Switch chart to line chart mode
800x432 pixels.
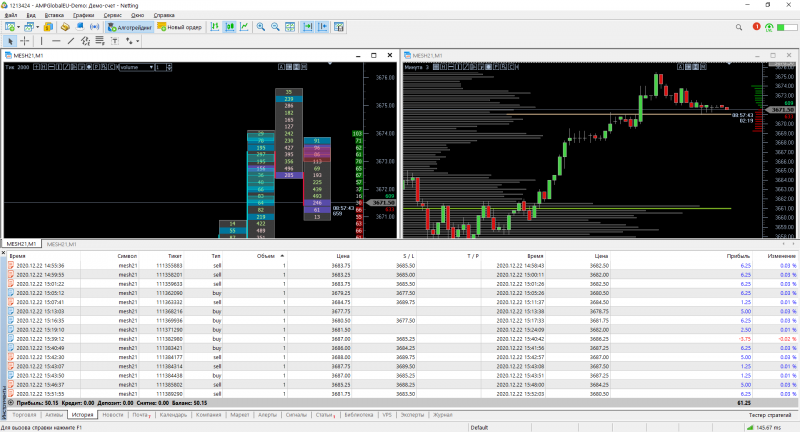click(x=244, y=27)
